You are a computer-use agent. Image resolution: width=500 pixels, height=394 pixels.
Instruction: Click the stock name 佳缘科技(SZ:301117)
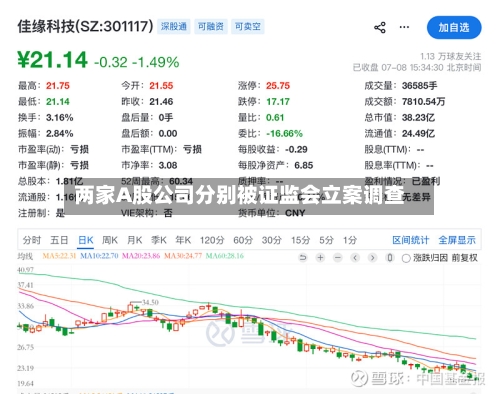tap(85, 26)
